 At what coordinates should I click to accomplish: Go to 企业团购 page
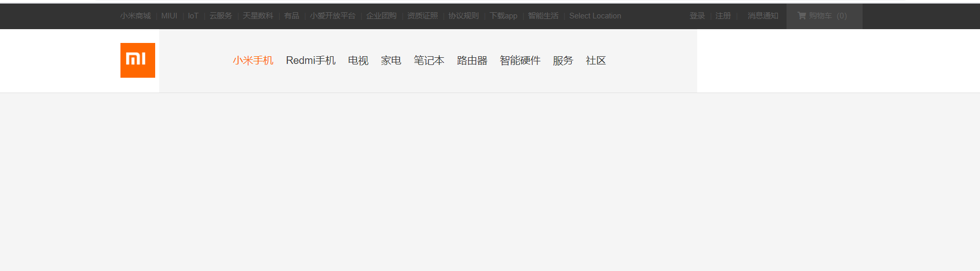pos(381,16)
